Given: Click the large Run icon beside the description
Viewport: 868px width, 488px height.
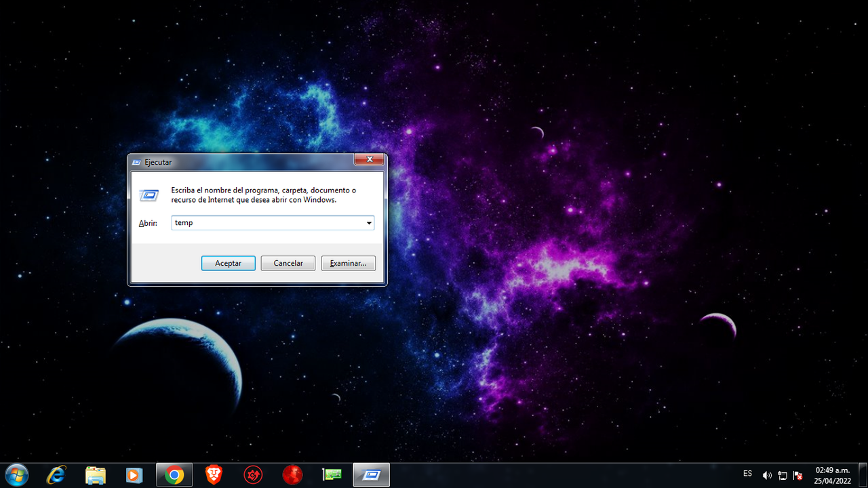Looking at the screenshot, I should (149, 195).
